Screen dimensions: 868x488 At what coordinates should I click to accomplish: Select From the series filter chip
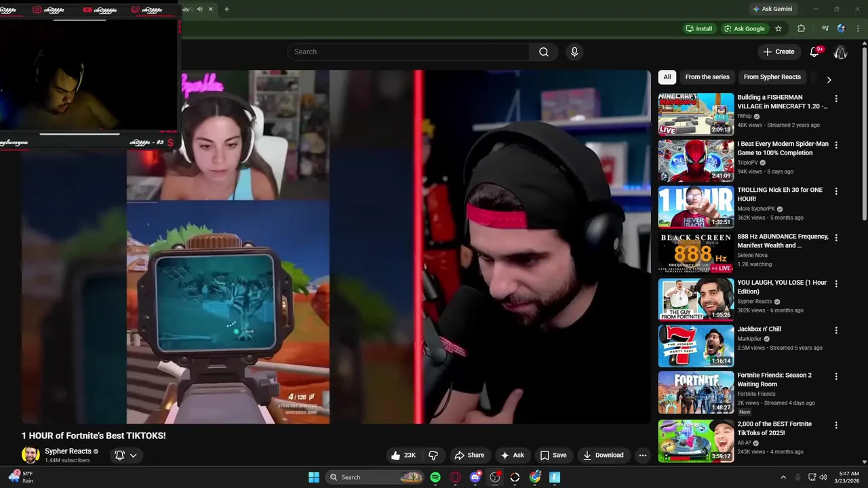coord(707,77)
